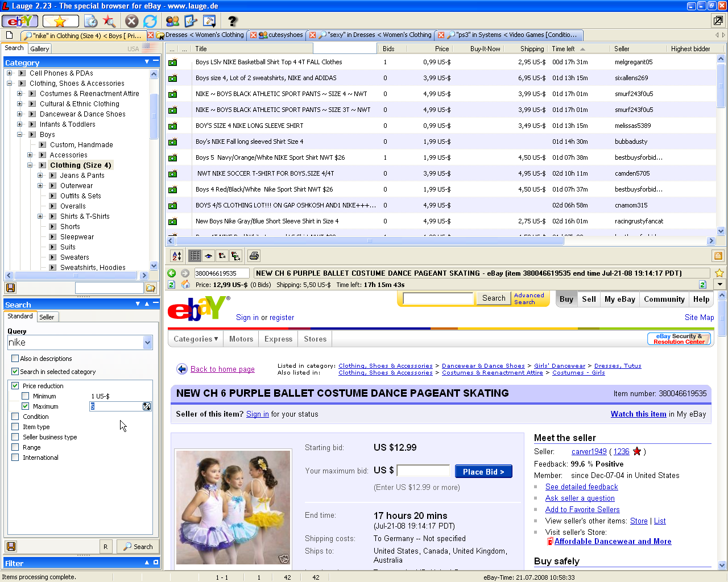Click the folder icon beside category text box
Screen dimensions: 728x582
pyautogui.click(x=150, y=288)
